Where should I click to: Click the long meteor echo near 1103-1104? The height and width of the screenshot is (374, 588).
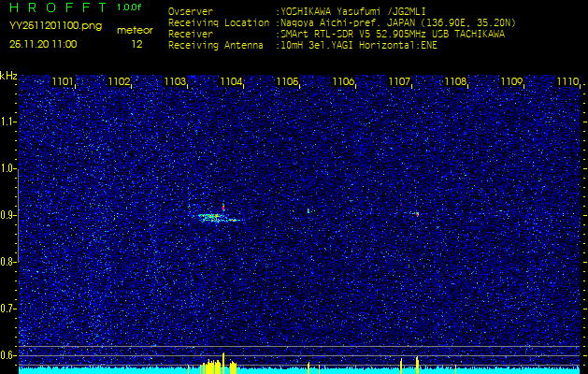(218, 218)
